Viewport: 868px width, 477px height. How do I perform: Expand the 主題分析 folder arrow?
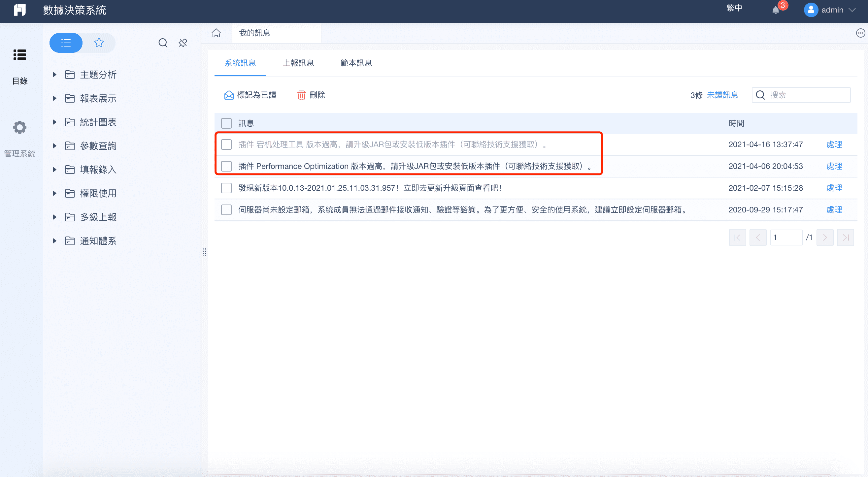click(x=54, y=75)
